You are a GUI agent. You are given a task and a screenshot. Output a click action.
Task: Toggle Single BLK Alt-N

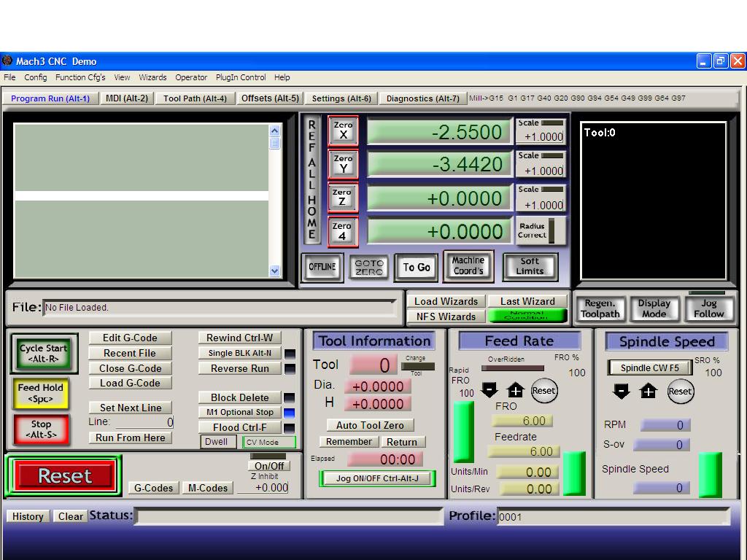239,353
